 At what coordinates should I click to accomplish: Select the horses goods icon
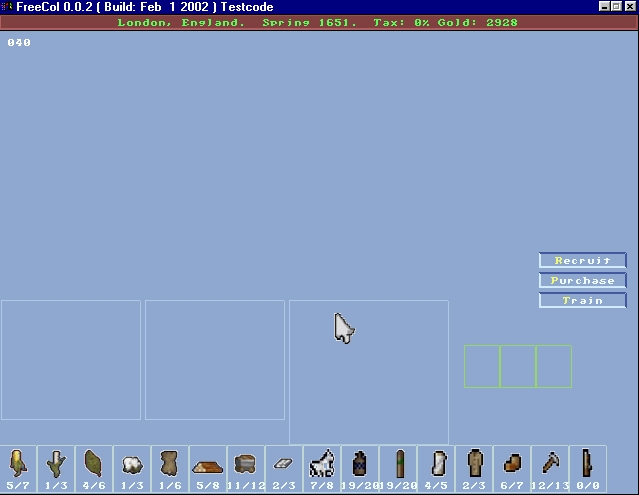coord(322,463)
